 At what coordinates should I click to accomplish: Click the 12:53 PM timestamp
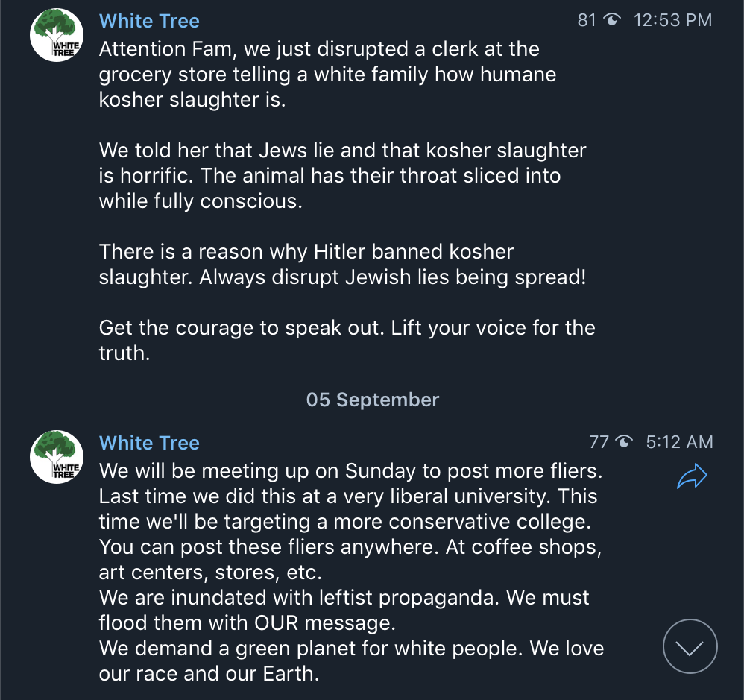pyautogui.click(x=672, y=21)
